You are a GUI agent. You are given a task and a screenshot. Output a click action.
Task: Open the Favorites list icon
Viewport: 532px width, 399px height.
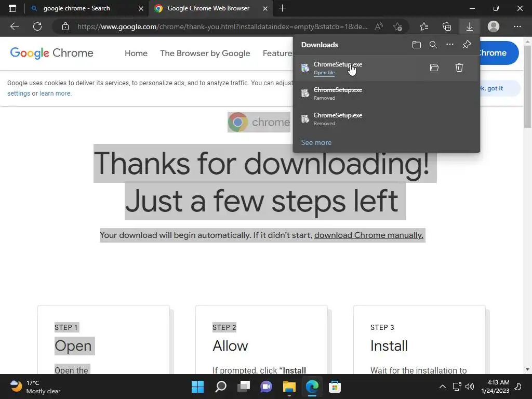pyautogui.click(x=424, y=26)
